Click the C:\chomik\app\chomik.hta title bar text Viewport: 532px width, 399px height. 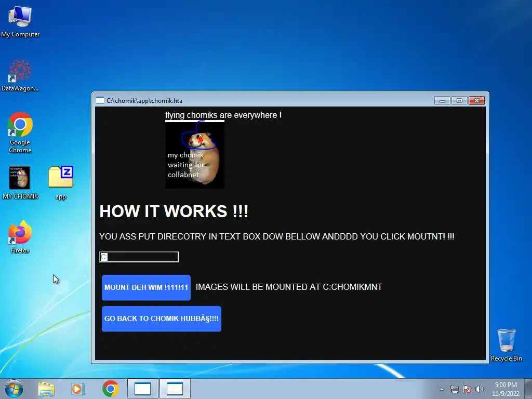tap(144, 100)
